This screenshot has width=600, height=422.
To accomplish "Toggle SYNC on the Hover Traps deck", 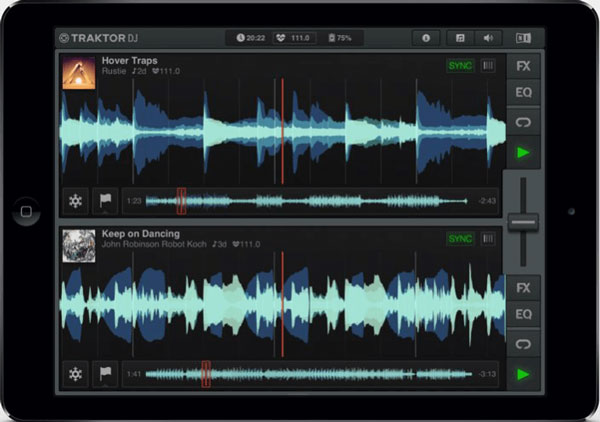I will point(460,65).
